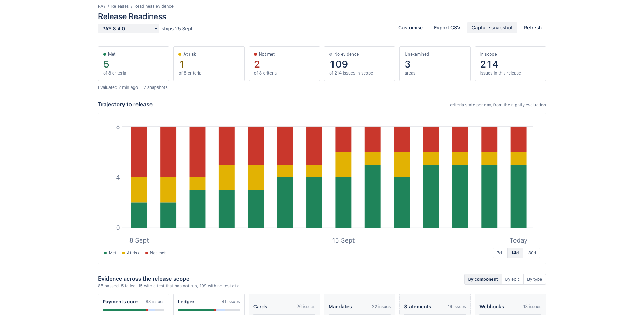644x315 pixels.
Task: Switch chart range to 7d
Action: [500, 253]
